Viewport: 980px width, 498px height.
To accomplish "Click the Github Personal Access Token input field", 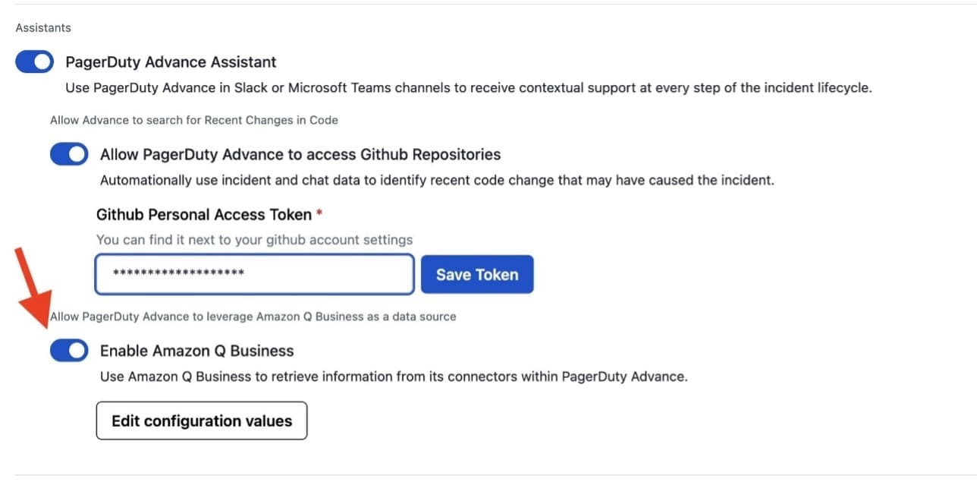I will [x=253, y=274].
